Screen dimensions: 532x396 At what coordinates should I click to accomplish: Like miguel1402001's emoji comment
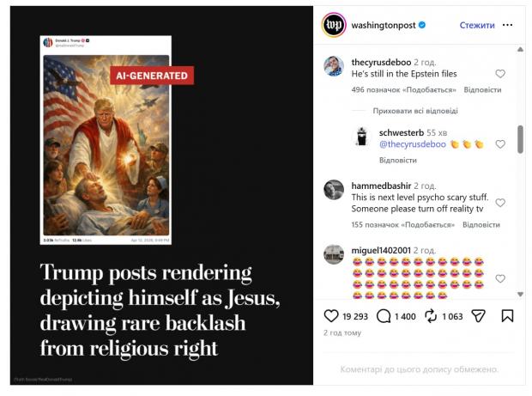pos(500,278)
